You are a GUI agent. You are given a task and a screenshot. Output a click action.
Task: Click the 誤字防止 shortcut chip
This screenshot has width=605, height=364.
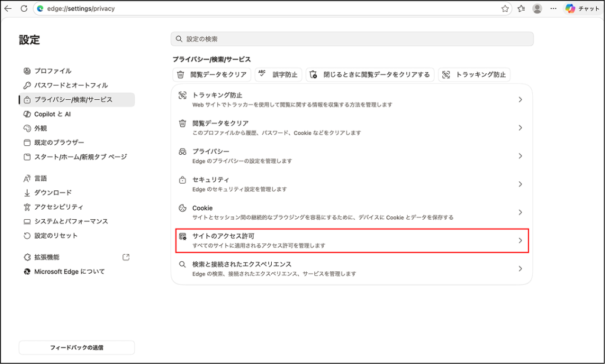(278, 75)
